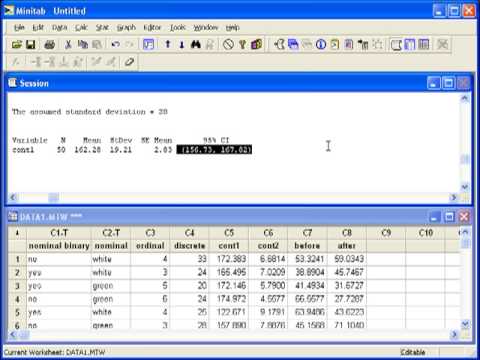Image resolution: width=480 pixels, height=360 pixels.
Task: Toggle the data entry direction arrow in worksheet
Action: (x=17, y=233)
